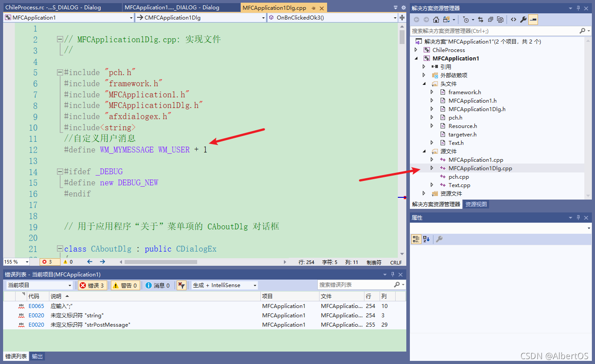Image resolution: width=595 pixels, height=364 pixels.
Task: Click Code (代码) column header
Action: [x=37, y=296]
